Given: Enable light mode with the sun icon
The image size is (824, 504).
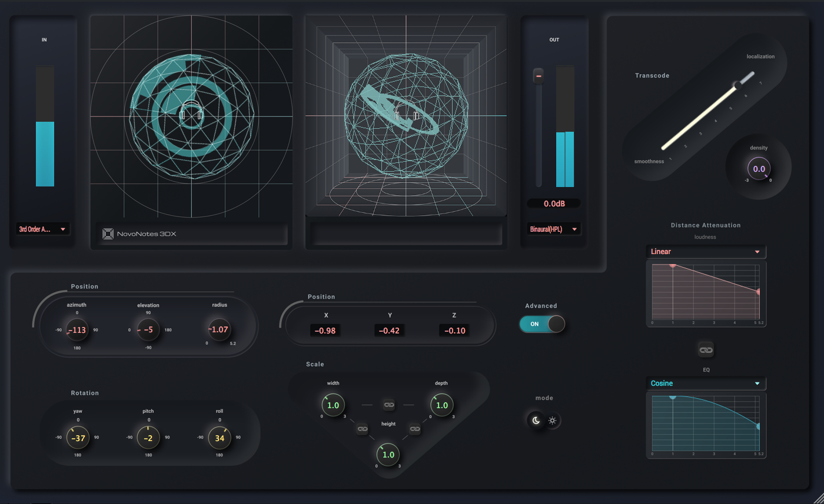Looking at the screenshot, I should pos(552,420).
